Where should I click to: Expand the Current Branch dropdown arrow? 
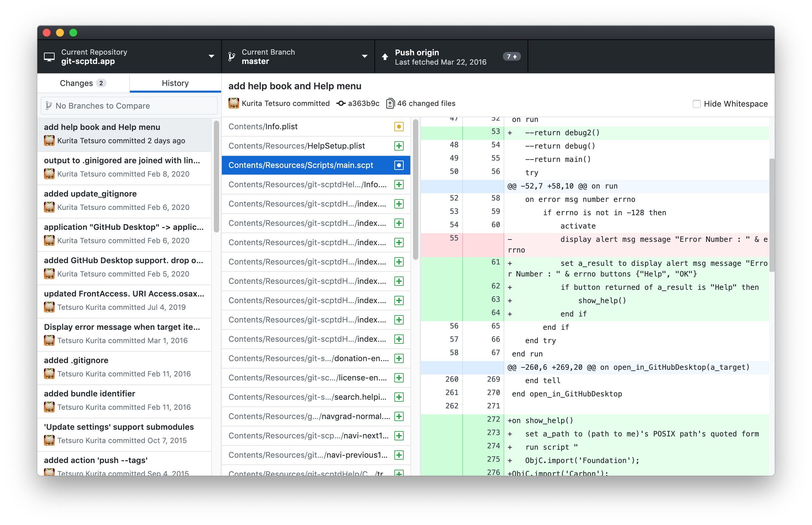coord(364,57)
